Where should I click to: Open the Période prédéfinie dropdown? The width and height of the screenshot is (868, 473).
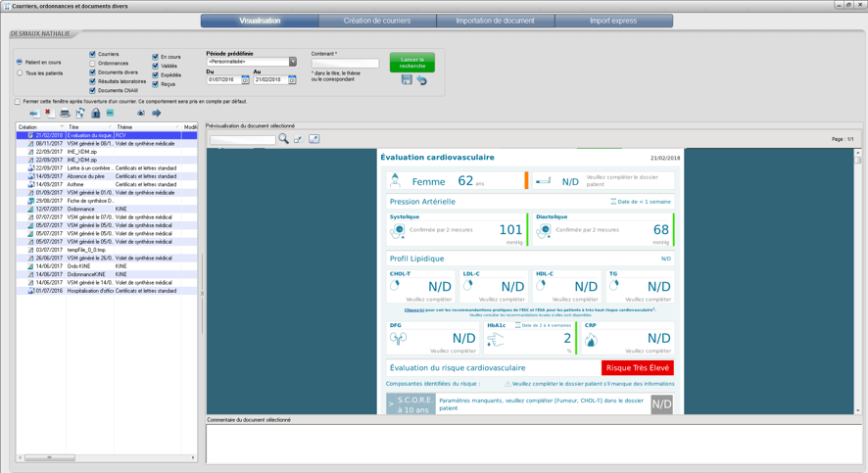coord(292,62)
